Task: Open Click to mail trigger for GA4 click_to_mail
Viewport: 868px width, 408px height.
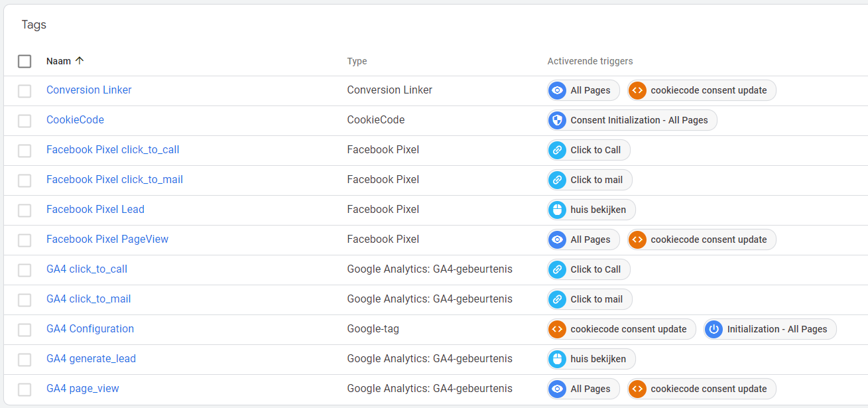Action: point(589,299)
